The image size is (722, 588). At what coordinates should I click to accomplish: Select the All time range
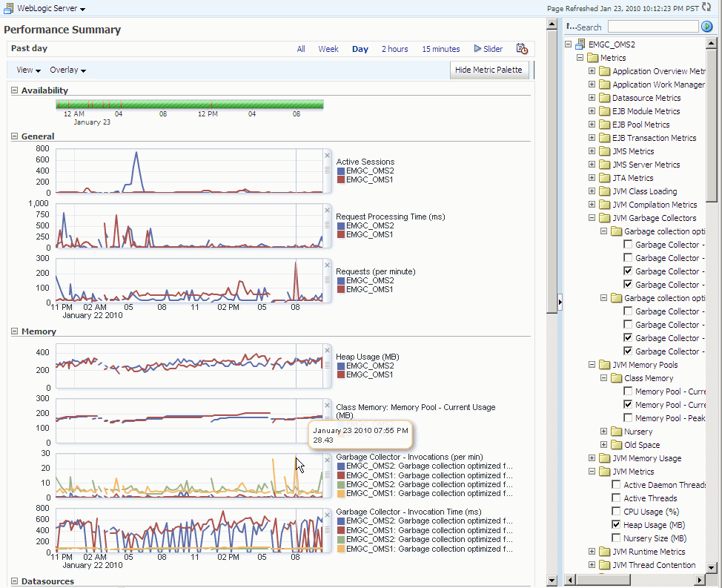[301, 49]
